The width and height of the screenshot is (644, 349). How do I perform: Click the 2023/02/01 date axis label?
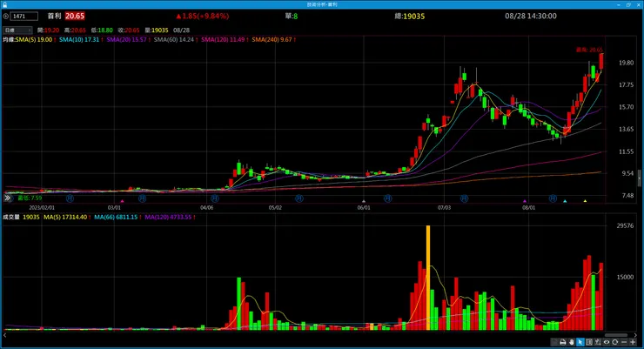point(42,208)
